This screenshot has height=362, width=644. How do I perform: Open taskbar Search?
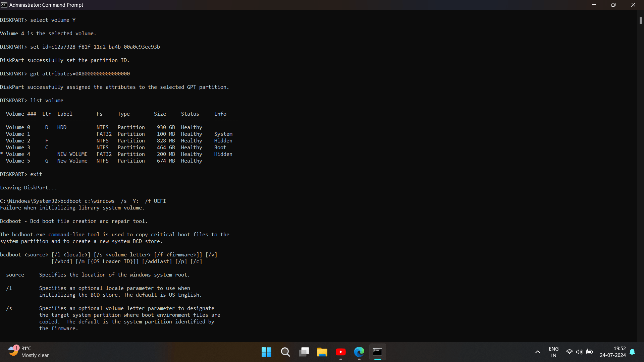[285, 352]
